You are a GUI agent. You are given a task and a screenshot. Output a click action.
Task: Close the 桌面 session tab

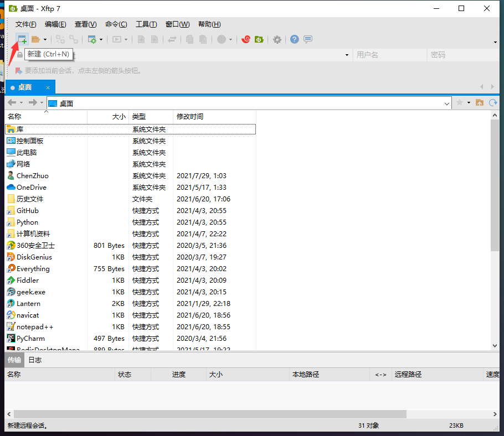48,87
